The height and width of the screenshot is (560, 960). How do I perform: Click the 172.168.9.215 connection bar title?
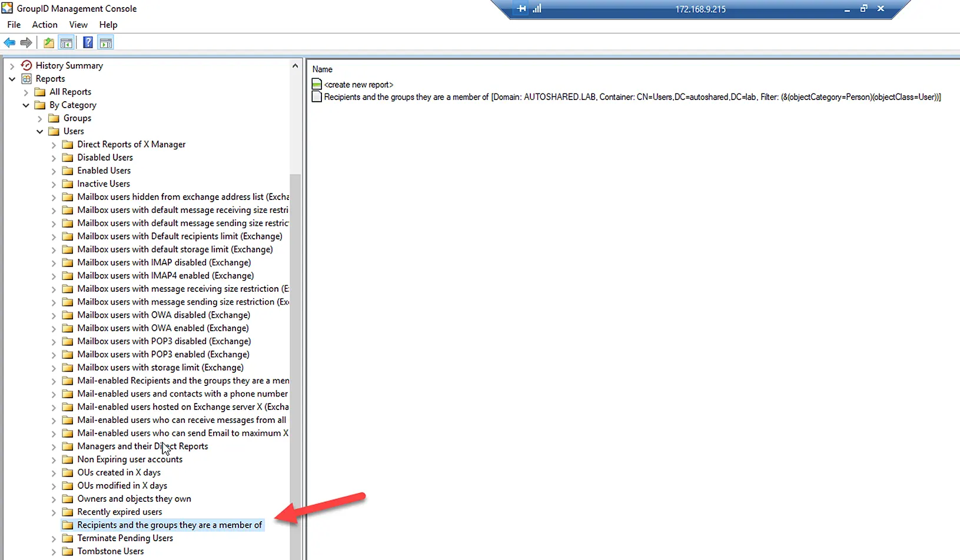coord(700,9)
